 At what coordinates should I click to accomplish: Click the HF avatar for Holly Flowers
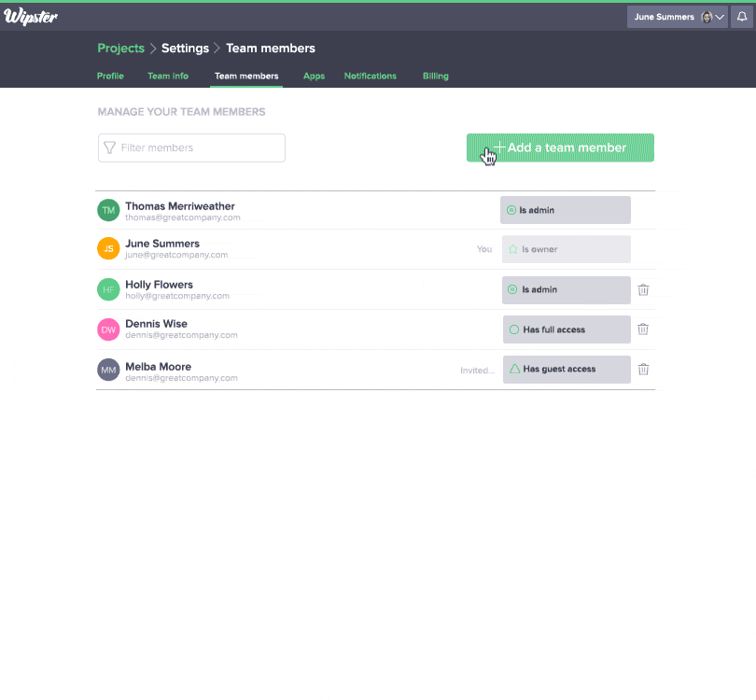pos(108,289)
